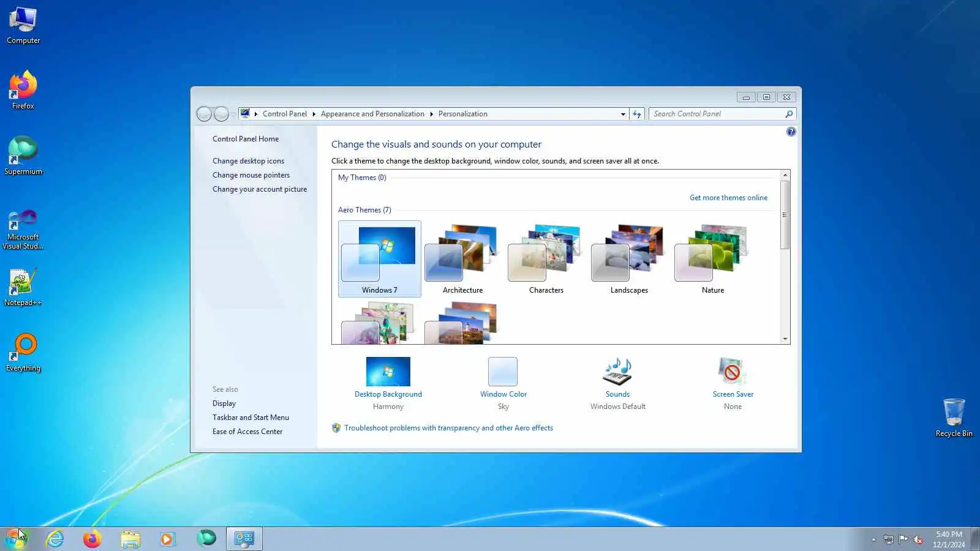
Task: Click the Control Panel icon in the address bar
Action: click(246, 113)
